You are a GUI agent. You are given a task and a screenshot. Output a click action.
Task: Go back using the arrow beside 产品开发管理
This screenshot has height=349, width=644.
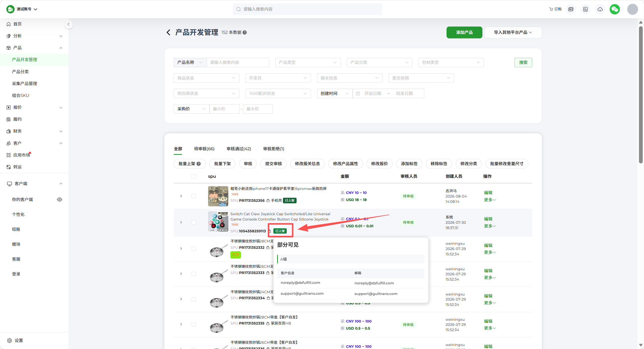pos(168,32)
